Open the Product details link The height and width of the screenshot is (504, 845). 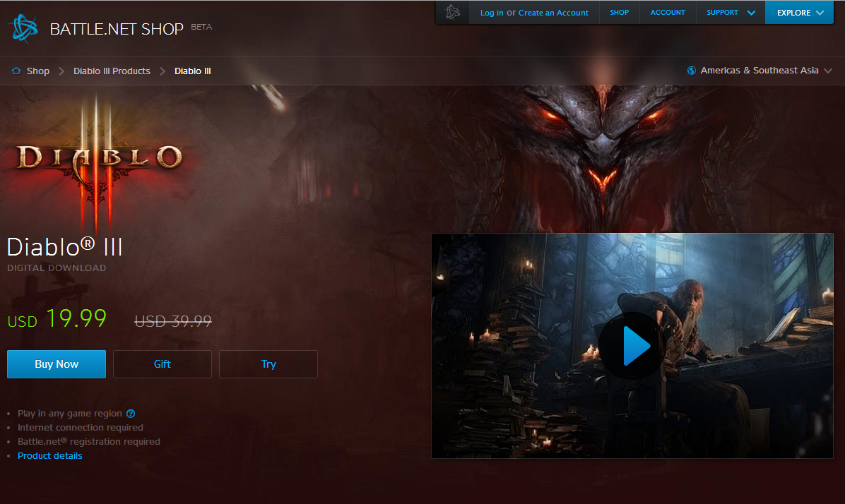pyautogui.click(x=50, y=455)
